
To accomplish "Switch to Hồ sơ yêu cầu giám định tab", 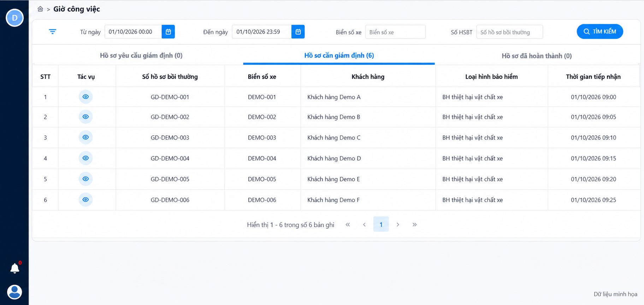I will click(x=141, y=55).
